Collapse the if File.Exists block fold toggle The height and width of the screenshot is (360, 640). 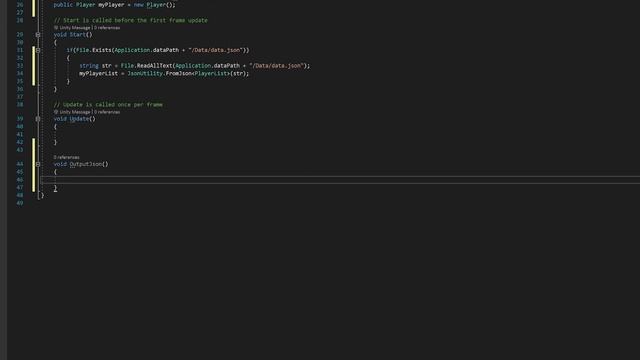pos(38,50)
